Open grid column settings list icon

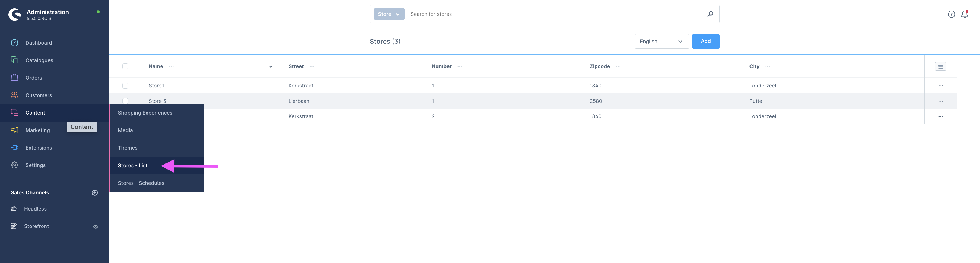(940, 67)
